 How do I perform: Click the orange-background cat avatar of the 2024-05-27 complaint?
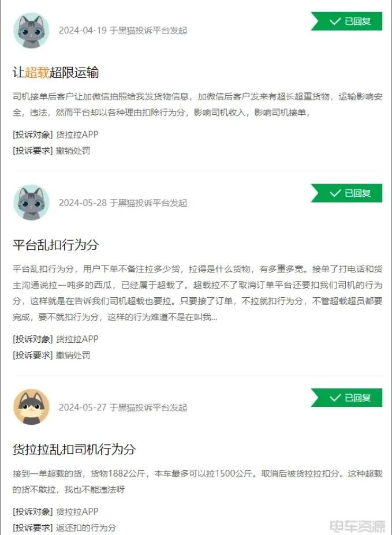point(31,407)
